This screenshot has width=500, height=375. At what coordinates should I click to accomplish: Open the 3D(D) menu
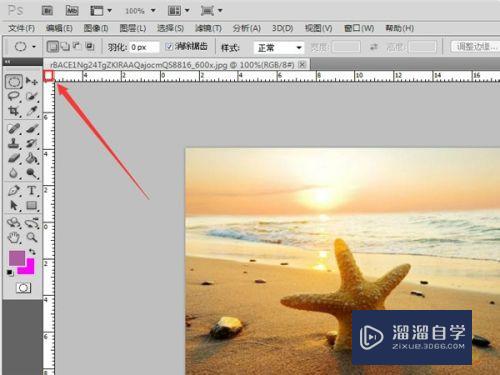[x=282, y=28]
